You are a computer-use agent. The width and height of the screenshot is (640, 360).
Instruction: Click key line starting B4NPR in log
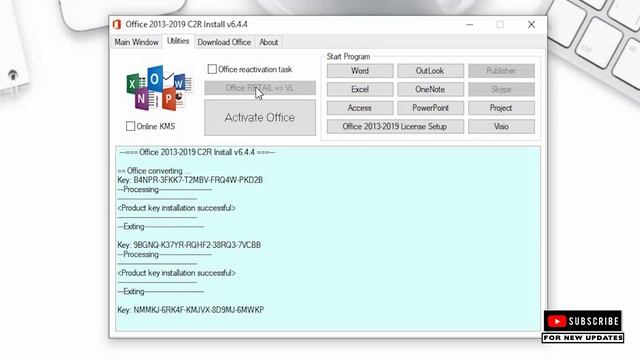click(x=190, y=180)
